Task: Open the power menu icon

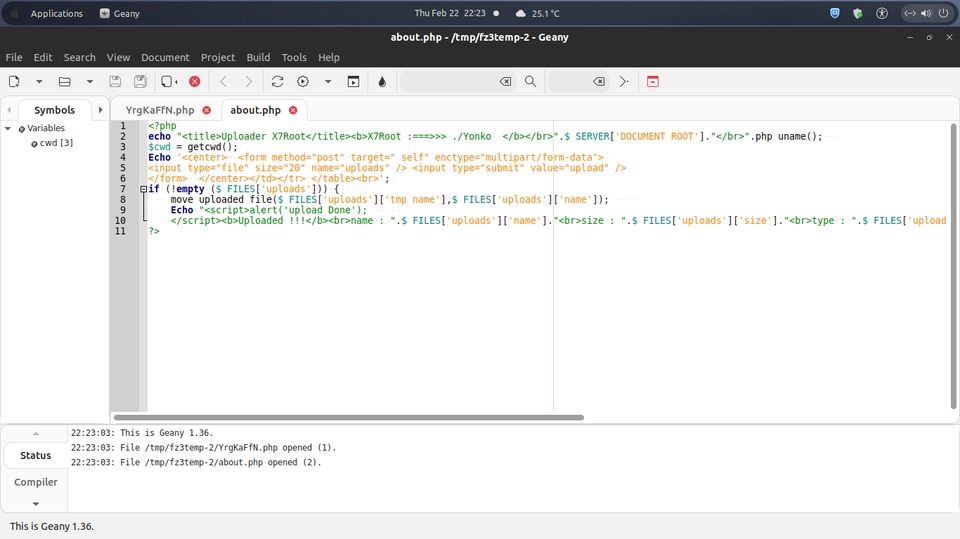Action: click(x=943, y=13)
